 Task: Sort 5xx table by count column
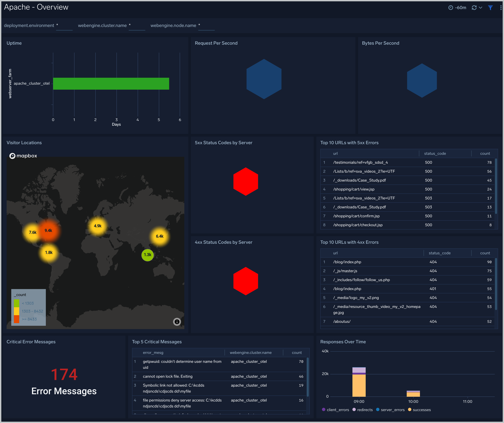click(485, 153)
